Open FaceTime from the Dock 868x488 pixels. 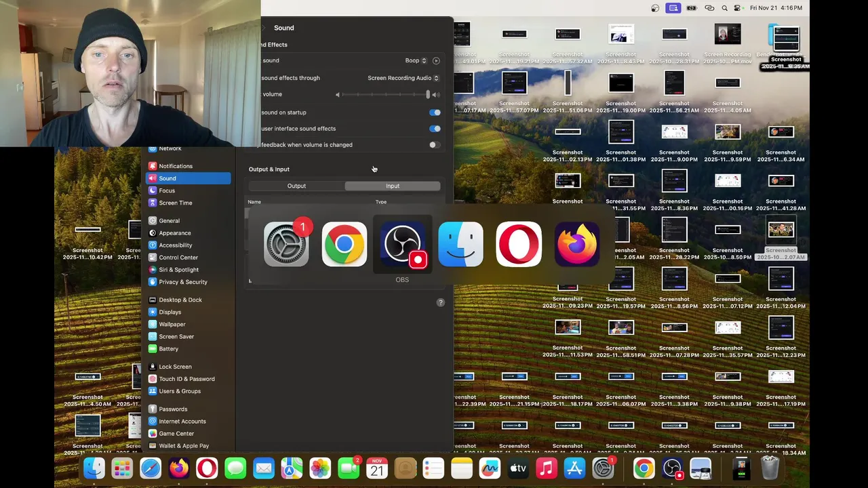pos(349,468)
